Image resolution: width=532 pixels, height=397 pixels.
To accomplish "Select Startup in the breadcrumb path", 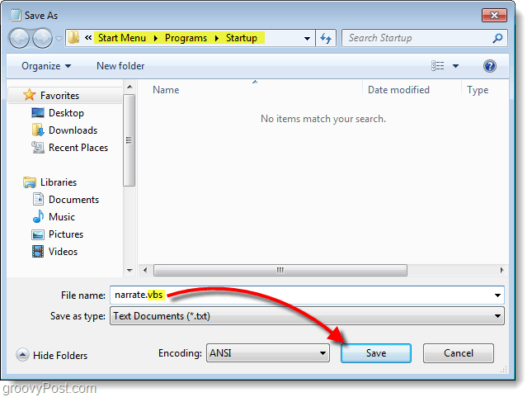I will coord(241,38).
